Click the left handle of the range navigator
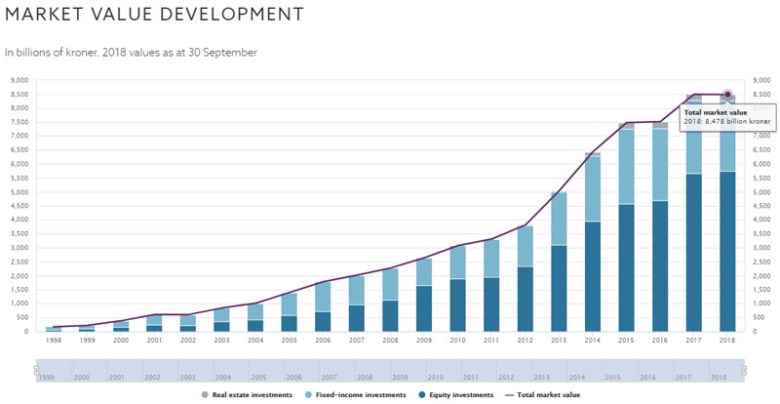Viewport: 780px width, 404px height. pos(37,369)
